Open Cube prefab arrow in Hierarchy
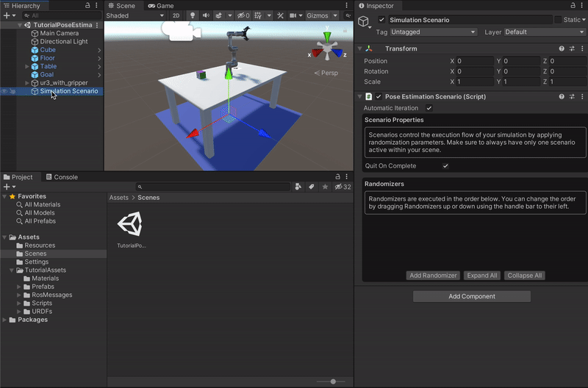Viewport: 588px width, 388px height. coord(99,50)
